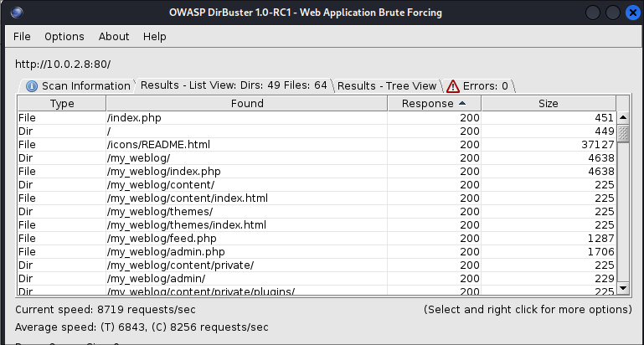This screenshot has height=345, width=644.
Task: Open the About menu
Action: click(114, 37)
